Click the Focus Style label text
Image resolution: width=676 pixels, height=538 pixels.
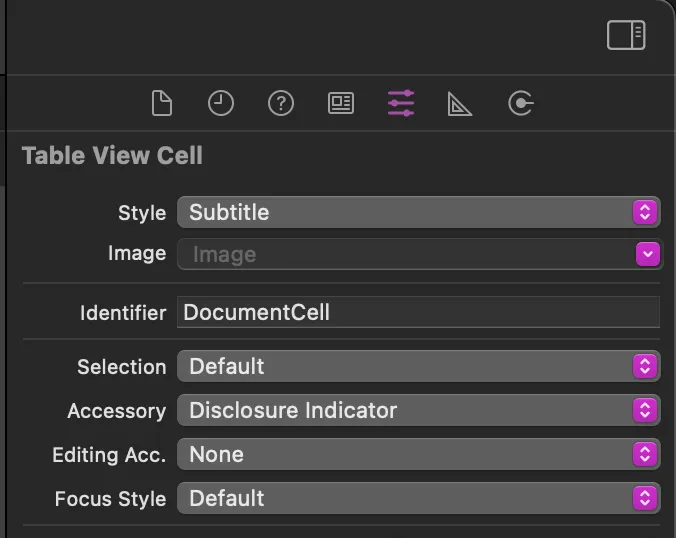point(110,499)
